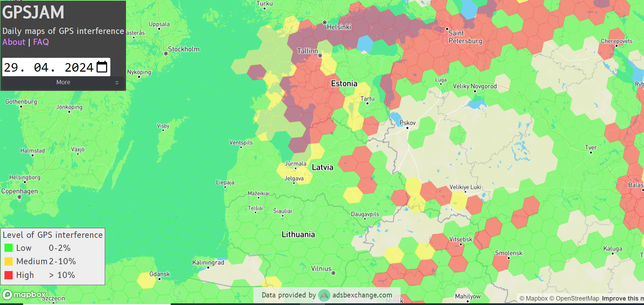This screenshot has height=305, width=644.
Task: Open the © OpenStreetMap attribution link
Action: [x=574, y=298]
